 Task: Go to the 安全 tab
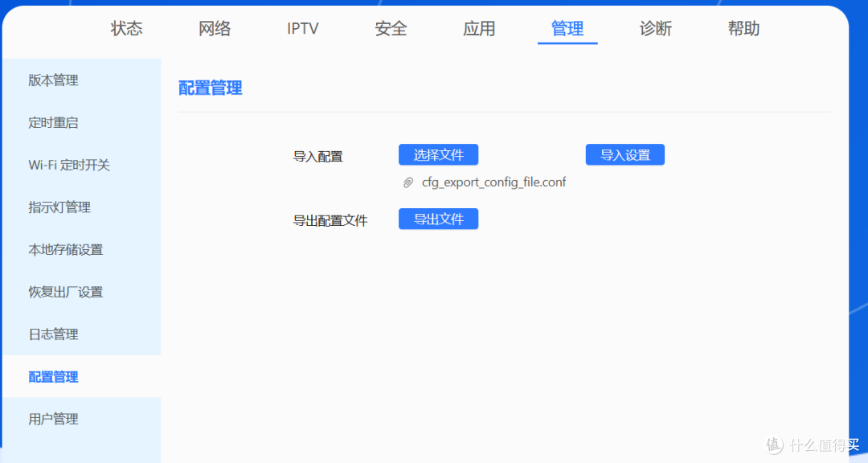pyautogui.click(x=391, y=28)
